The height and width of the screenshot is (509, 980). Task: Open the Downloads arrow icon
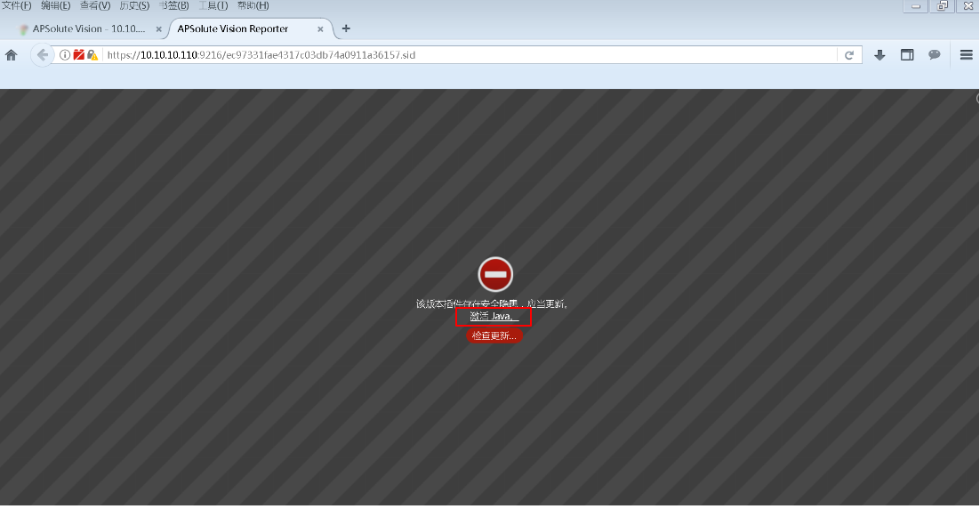click(880, 55)
